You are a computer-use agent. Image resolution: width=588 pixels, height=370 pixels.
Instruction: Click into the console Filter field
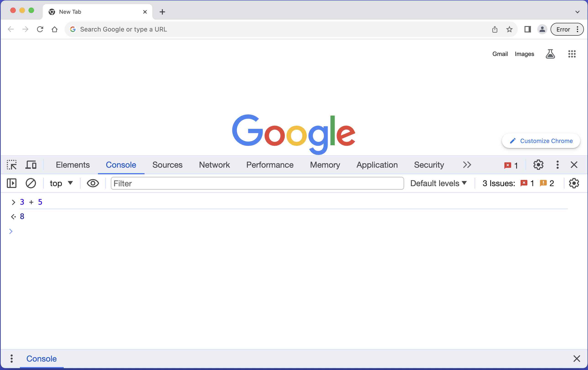coord(257,183)
